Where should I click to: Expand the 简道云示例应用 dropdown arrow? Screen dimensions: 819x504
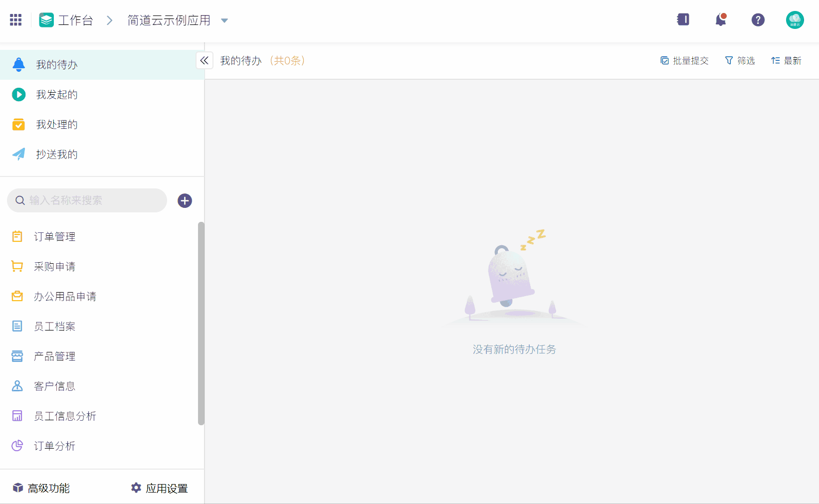[224, 20]
